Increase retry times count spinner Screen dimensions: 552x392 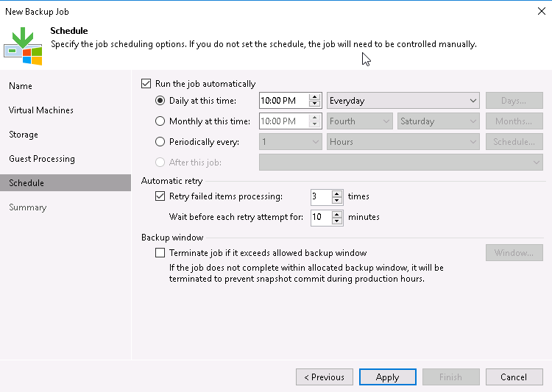click(x=337, y=193)
